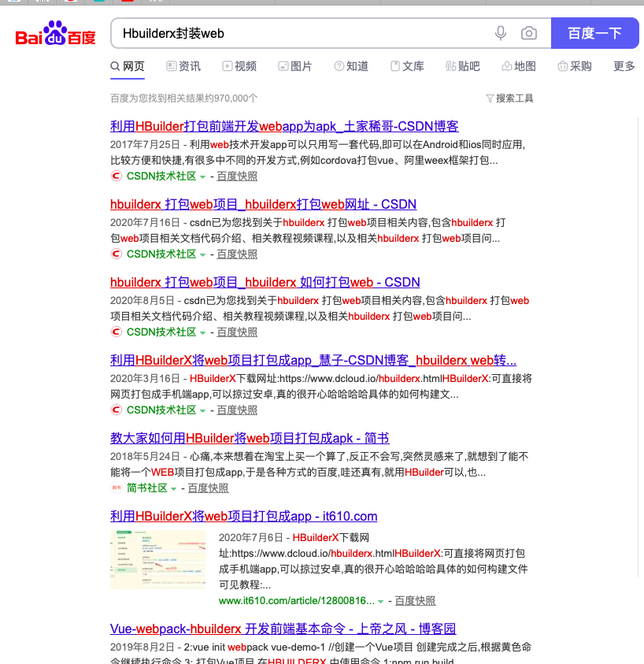Open 百度快照 for the 简书 result

coord(208,488)
